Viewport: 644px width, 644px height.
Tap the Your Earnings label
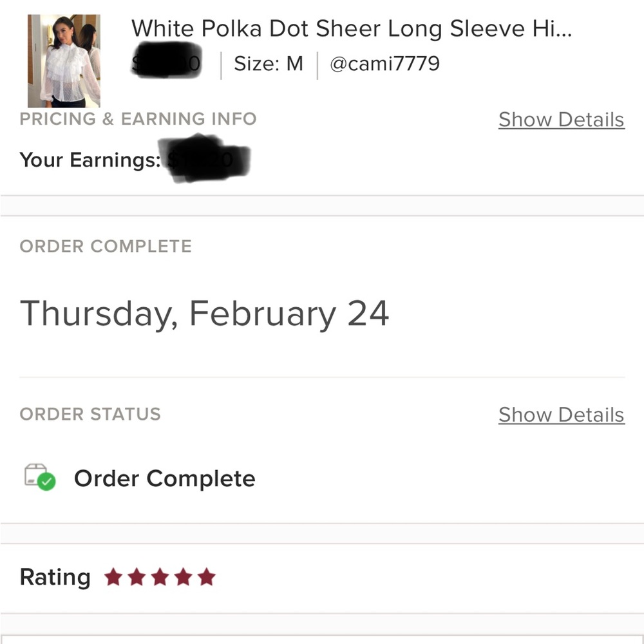point(90,160)
